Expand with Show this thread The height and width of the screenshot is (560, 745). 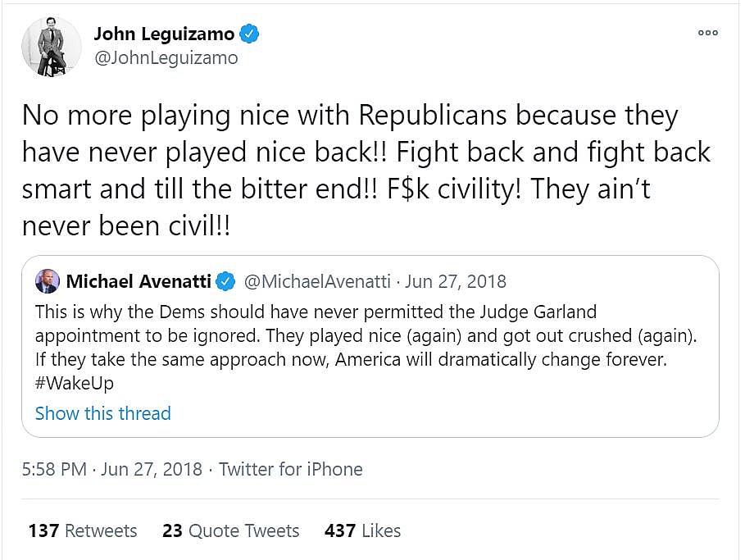coord(103,413)
